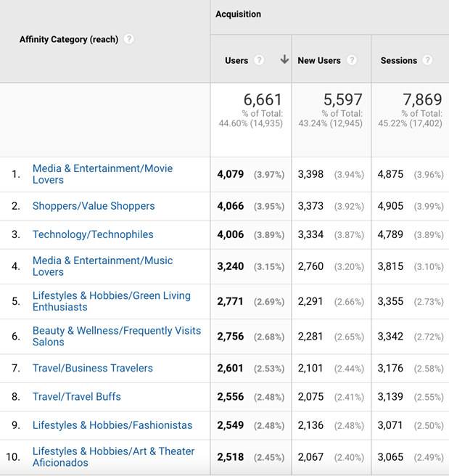Toggle sort order with Users arrow

(284, 60)
